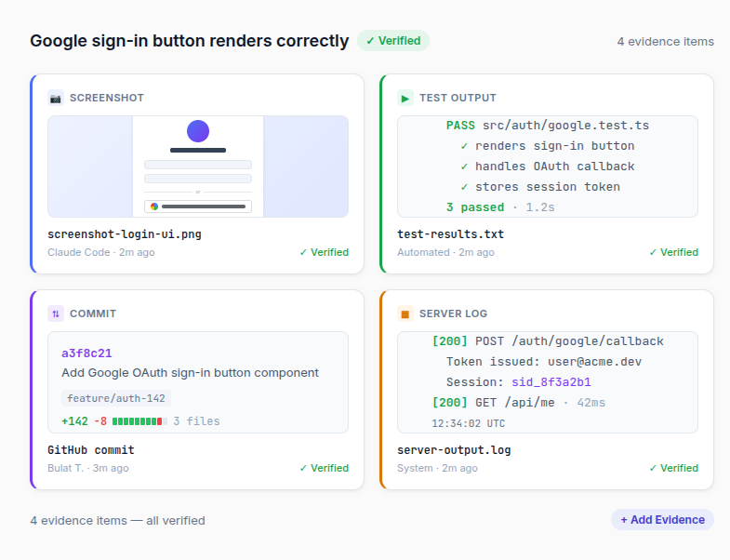
Task: Click the camera icon beside SCREENSHOT label
Action: (x=56, y=98)
